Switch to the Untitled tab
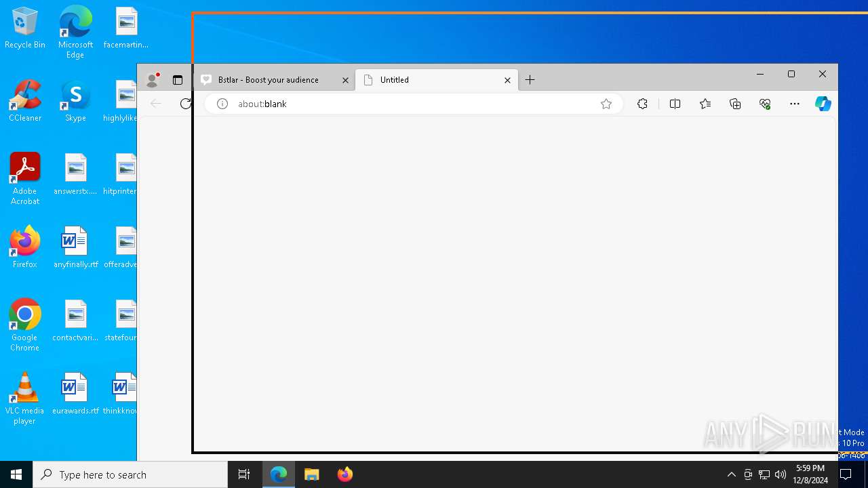This screenshot has width=868, height=488. click(x=437, y=80)
